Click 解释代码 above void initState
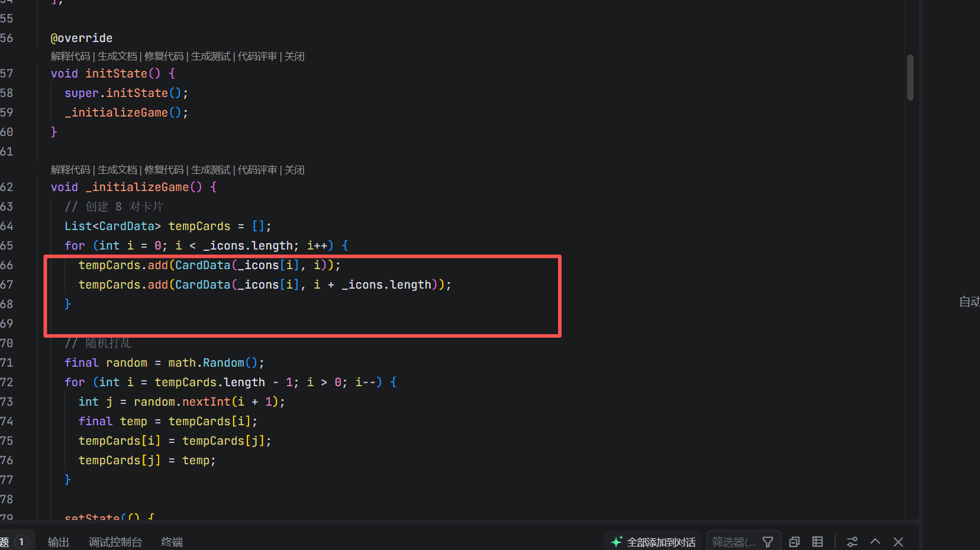Image resolution: width=980 pixels, height=550 pixels. pyautogui.click(x=70, y=56)
